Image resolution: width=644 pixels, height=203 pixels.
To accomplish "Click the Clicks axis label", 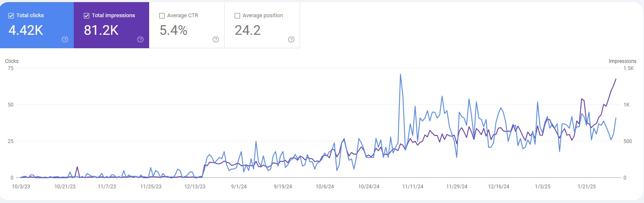I will (12, 61).
